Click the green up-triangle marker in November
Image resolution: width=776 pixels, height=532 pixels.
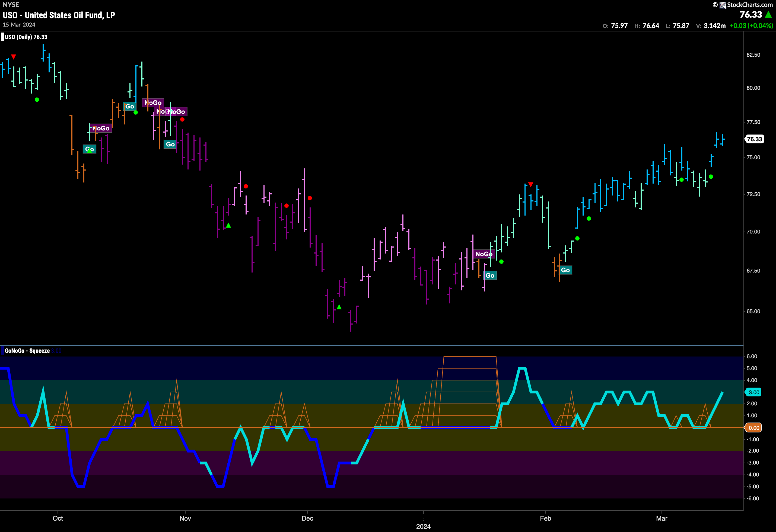coord(228,226)
